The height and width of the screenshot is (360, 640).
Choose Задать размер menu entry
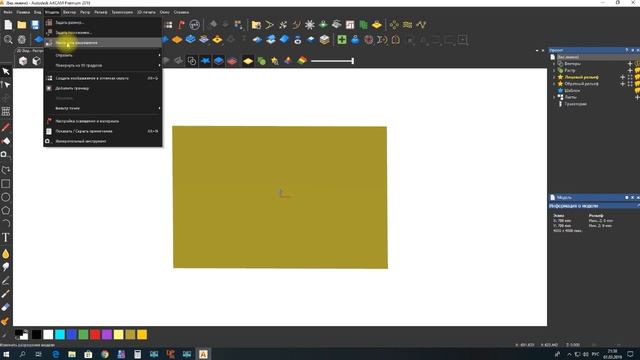pos(103,23)
